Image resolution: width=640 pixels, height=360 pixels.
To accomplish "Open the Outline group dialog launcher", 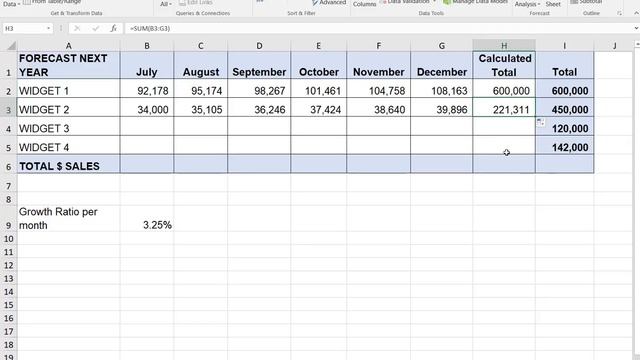I will click(619, 13).
